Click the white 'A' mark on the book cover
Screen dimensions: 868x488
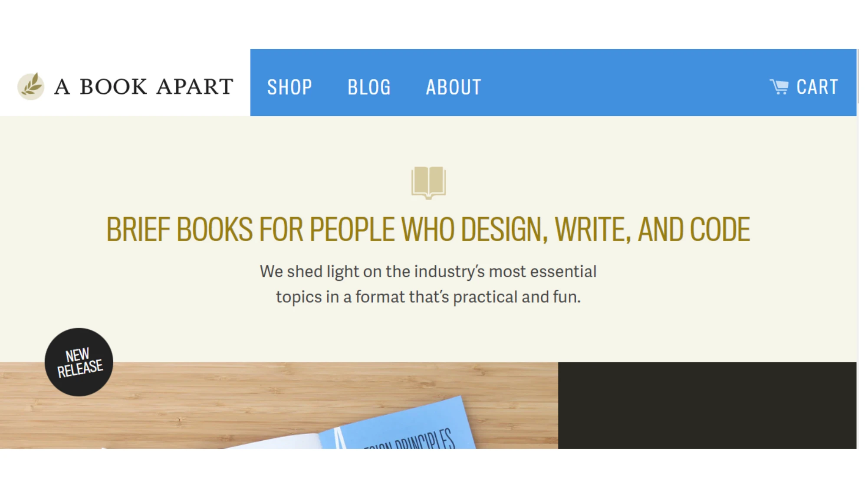pos(340,438)
